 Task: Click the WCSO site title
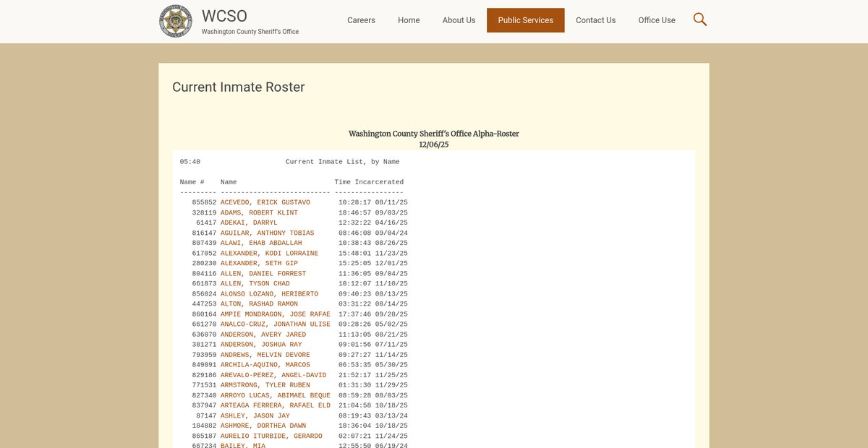click(224, 16)
